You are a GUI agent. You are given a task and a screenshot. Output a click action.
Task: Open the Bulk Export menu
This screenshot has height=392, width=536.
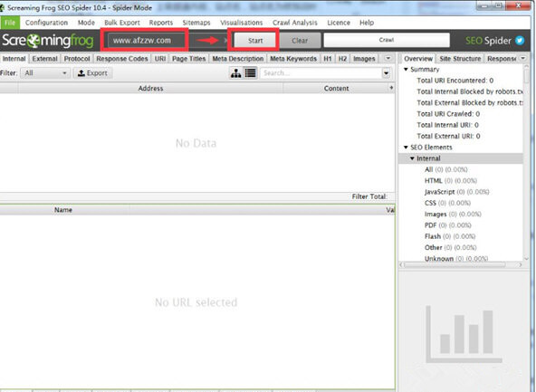[x=122, y=23]
